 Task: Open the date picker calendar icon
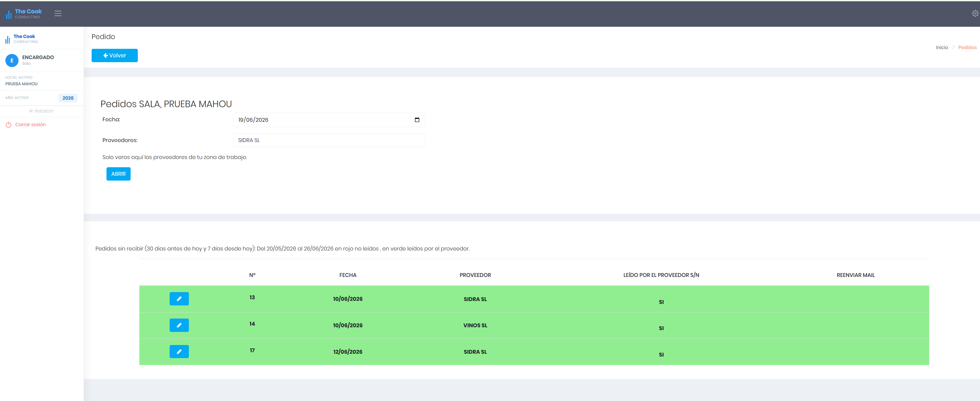pos(417,120)
